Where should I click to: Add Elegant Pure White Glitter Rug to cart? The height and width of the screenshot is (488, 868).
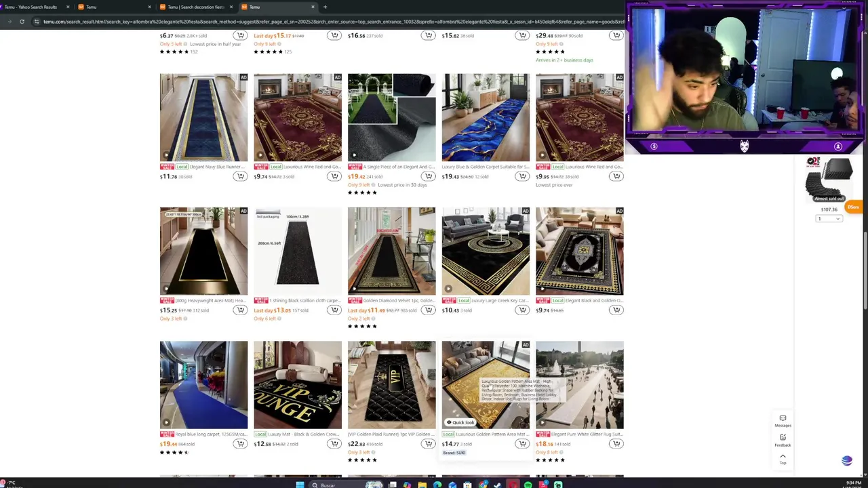616,443
